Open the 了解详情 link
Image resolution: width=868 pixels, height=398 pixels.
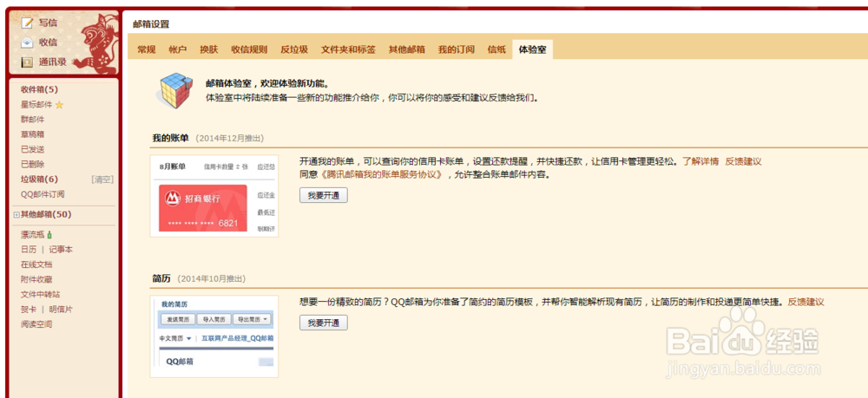coord(700,161)
